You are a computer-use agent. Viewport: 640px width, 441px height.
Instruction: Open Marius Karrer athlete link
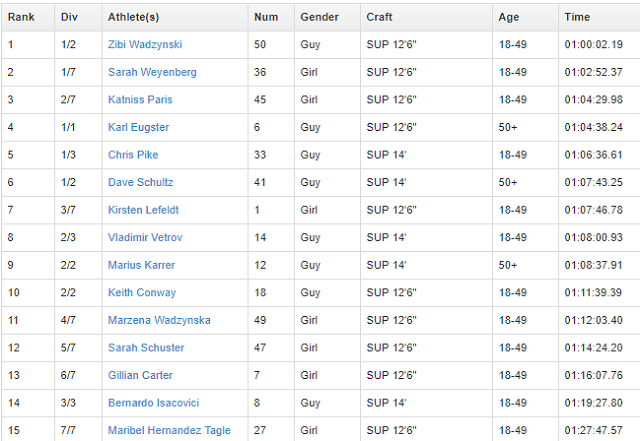coord(141,265)
